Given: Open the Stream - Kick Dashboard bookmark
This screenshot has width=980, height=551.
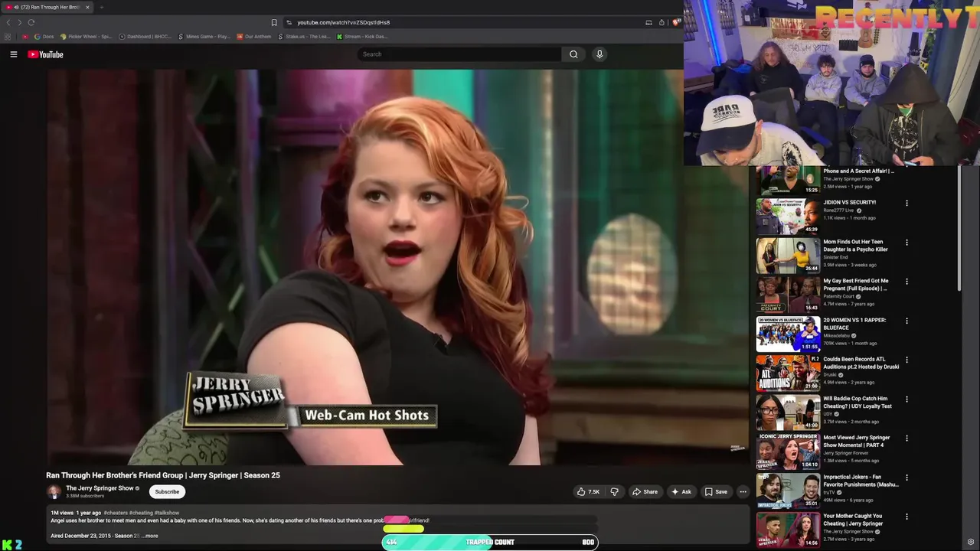Looking at the screenshot, I should point(363,37).
